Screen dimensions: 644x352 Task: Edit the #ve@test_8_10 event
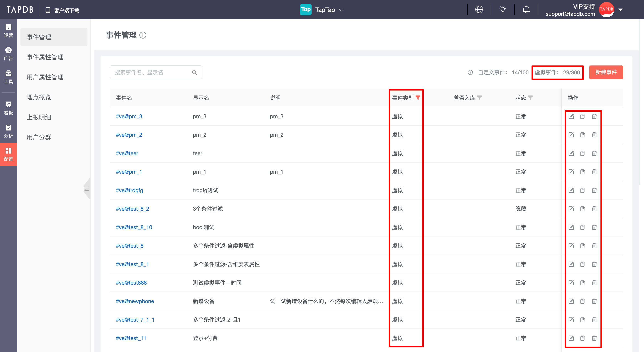point(571,227)
